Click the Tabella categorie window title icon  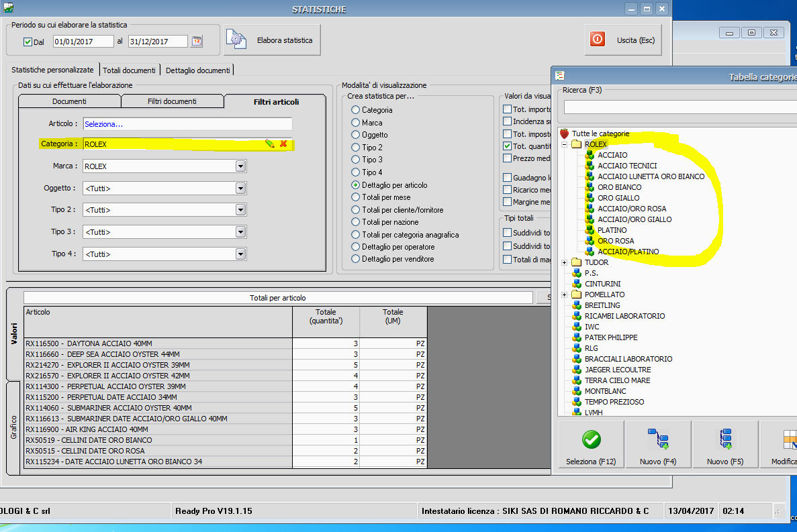pyautogui.click(x=560, y=76)
